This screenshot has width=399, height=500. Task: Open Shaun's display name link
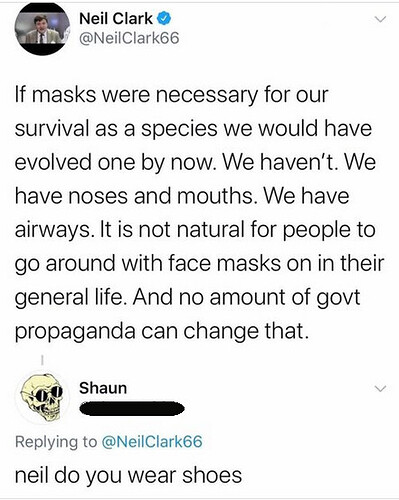pyautogui.click(x=103, y=388)
